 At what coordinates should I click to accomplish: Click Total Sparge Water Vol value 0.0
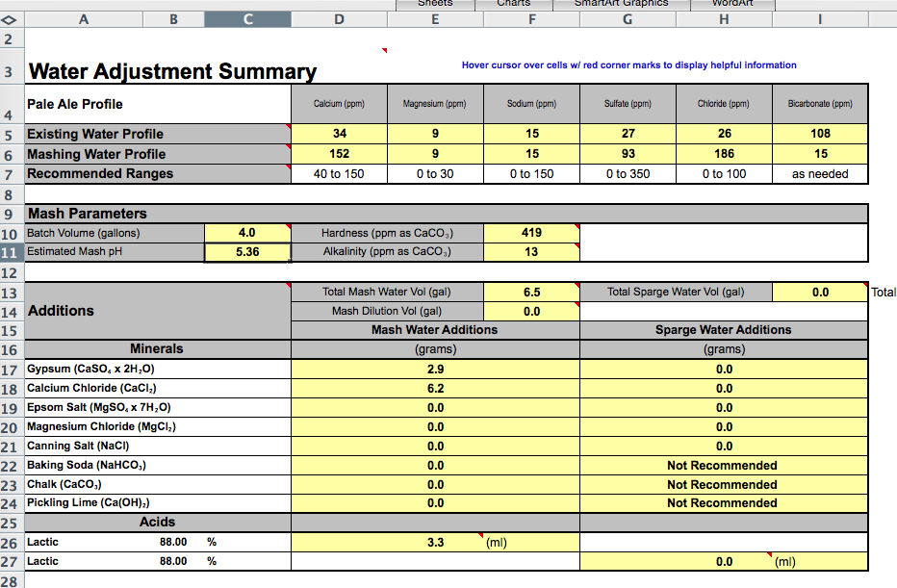pyautogui.click(x=820, y=293)
